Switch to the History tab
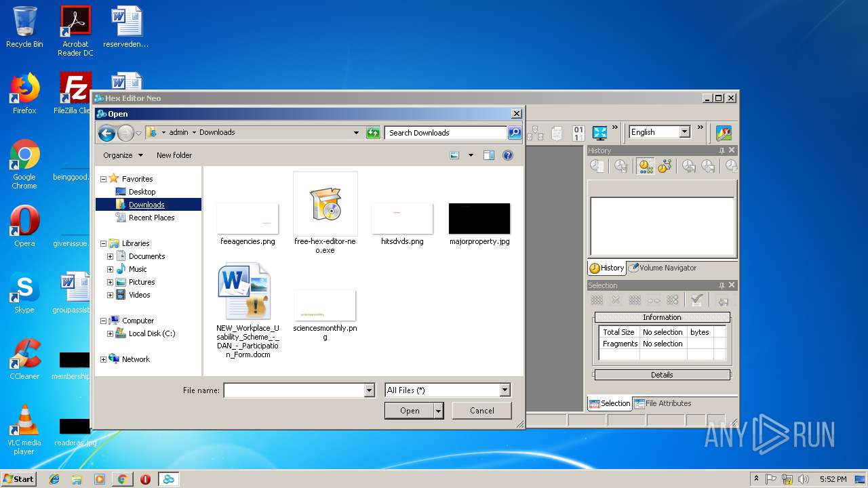868x488 pixels. 607,268
